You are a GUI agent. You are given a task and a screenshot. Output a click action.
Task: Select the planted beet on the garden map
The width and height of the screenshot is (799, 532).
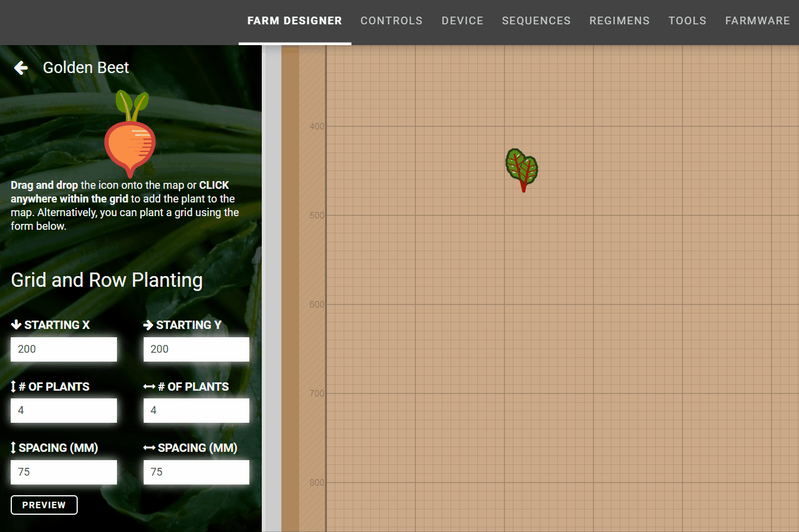tap(522, 169)
